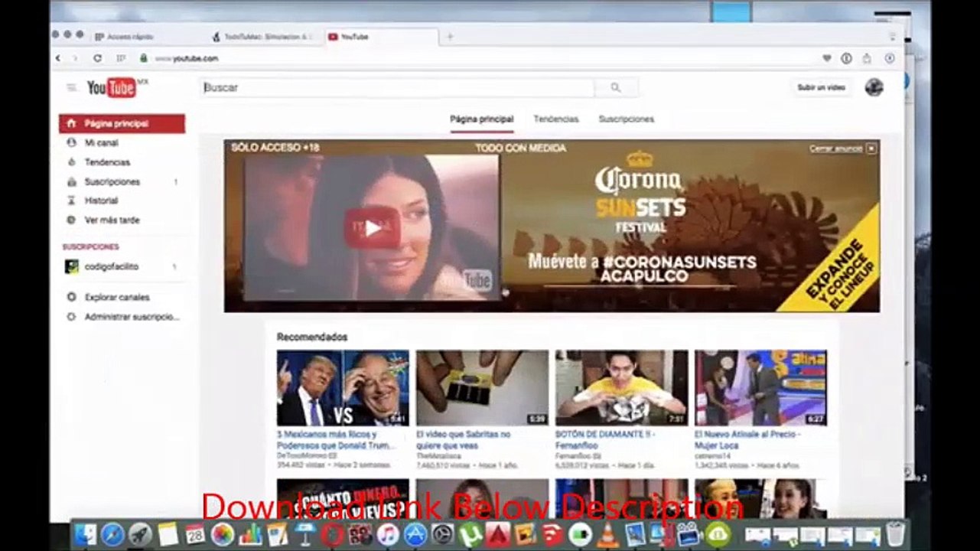Select Página principal in the sidebar
980x551 pixels.
(122, 123)
